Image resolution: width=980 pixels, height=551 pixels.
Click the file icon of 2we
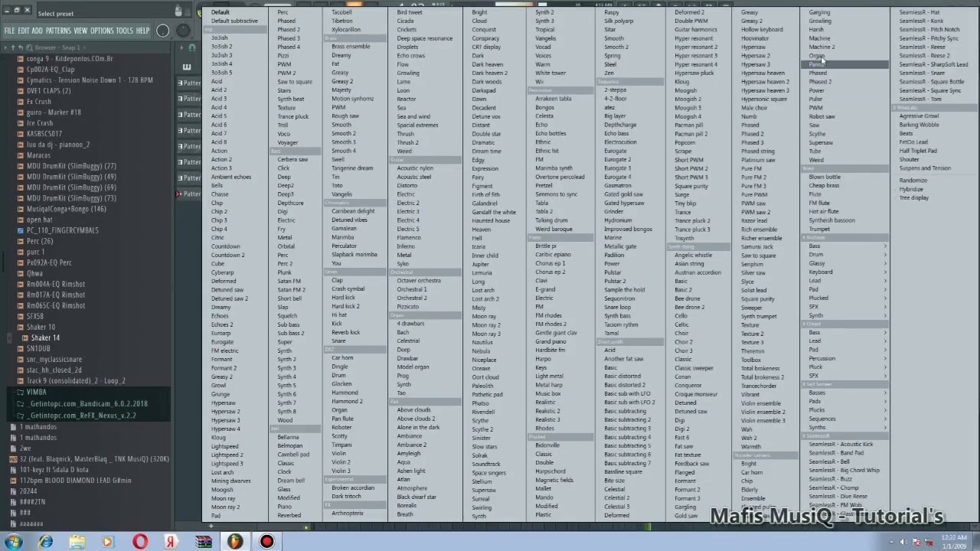14,448
